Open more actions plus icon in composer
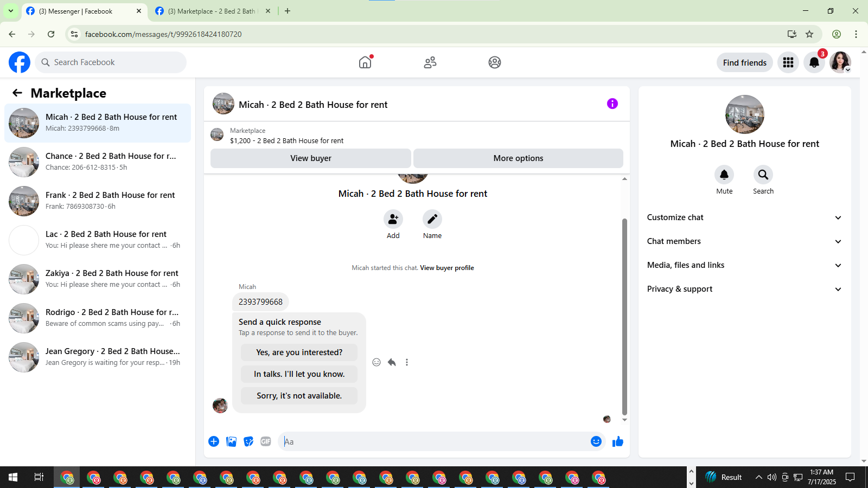Image resolution: width=868 pixels, height=488 pixels. coord(214,441)
